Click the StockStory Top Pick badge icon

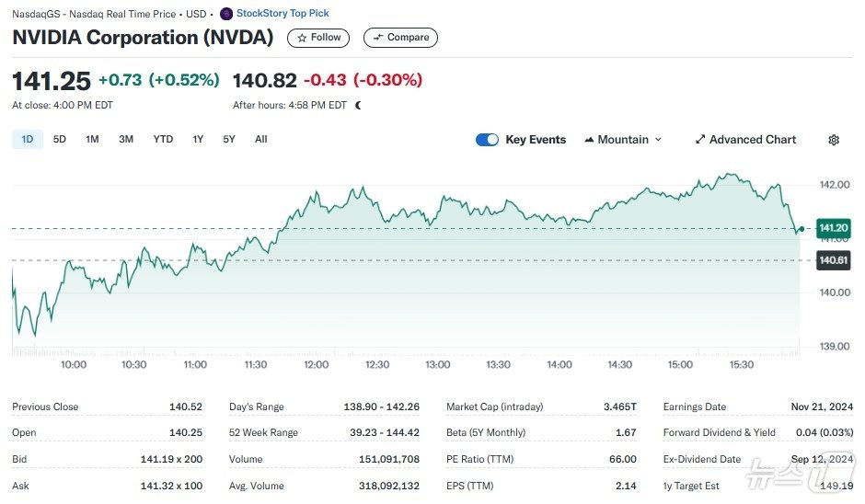click(226, 14)
